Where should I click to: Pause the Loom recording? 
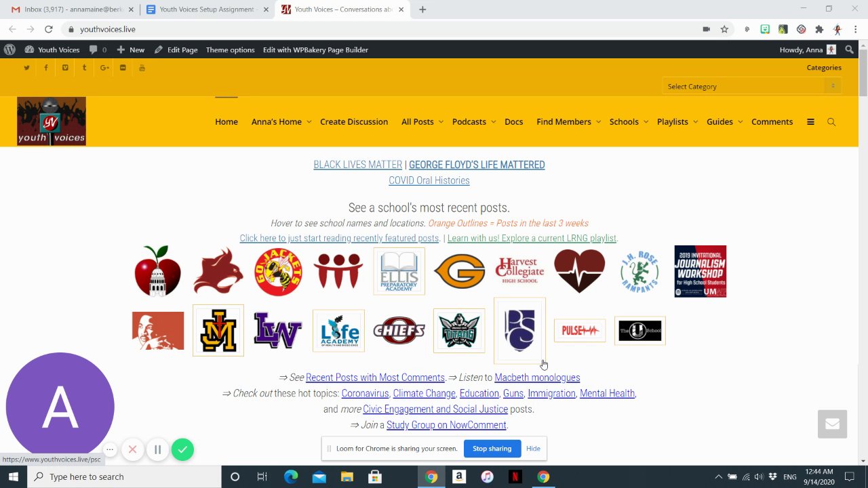tap(157, 449)
